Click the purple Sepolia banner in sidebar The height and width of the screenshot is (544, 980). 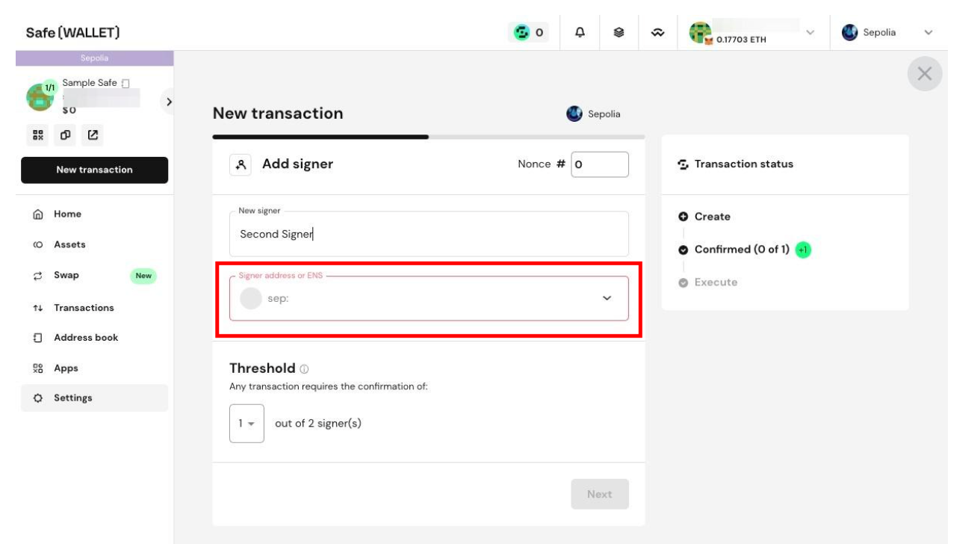point(94,58)
